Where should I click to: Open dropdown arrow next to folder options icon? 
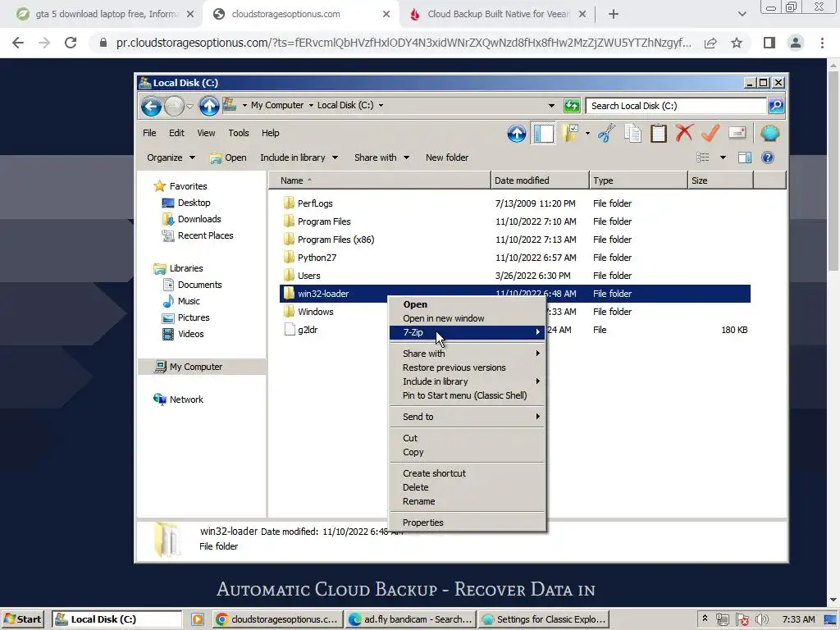pos(587,134)
